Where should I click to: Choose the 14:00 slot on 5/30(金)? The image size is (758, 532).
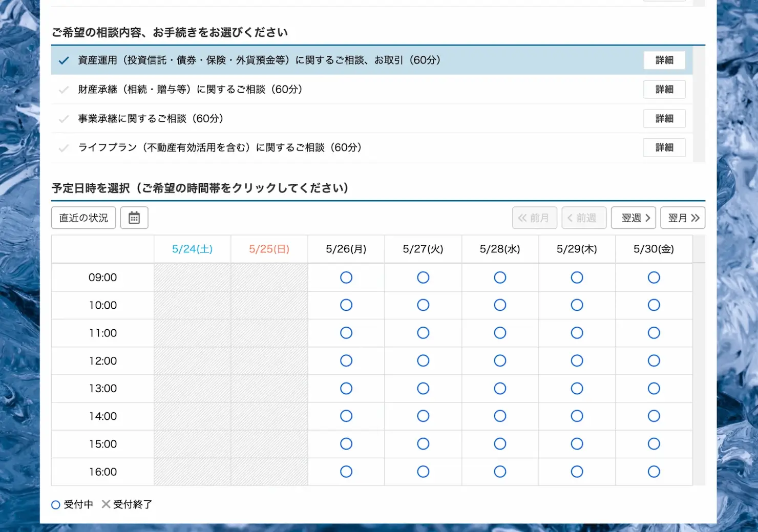654,416
